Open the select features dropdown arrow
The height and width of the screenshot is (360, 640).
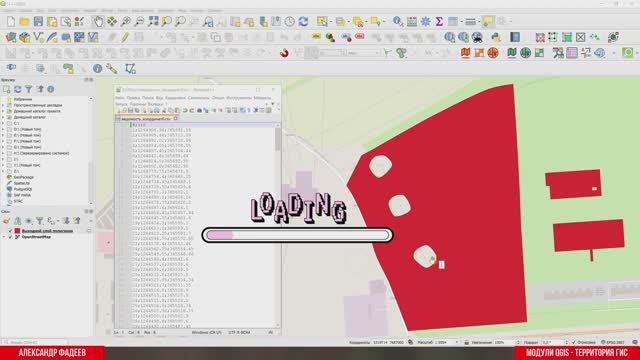(x=331, y=21)
